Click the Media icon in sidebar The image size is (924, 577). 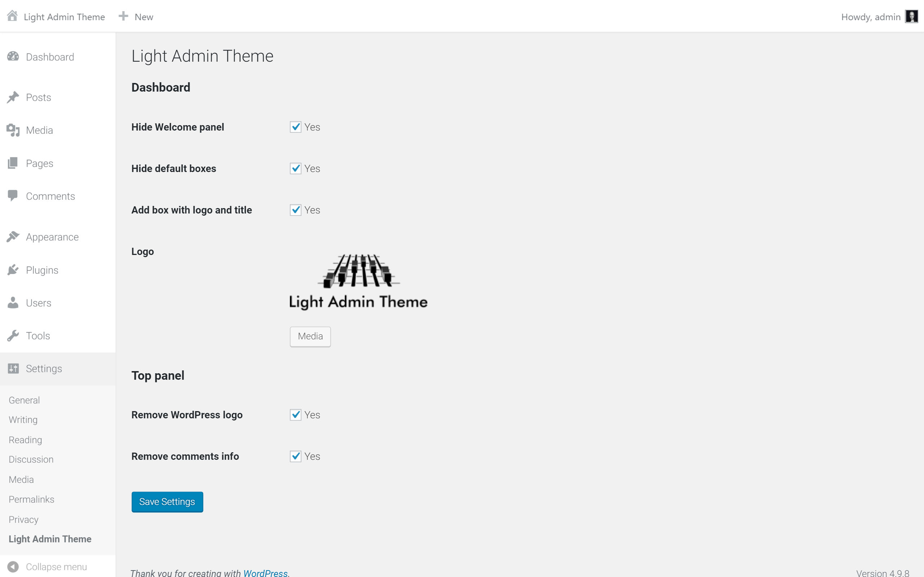coord(13,130)
